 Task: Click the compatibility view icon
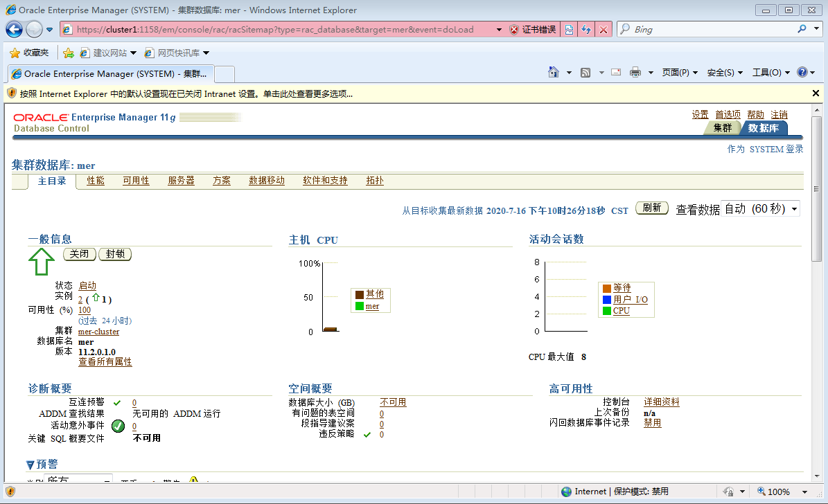pos(570,30)
